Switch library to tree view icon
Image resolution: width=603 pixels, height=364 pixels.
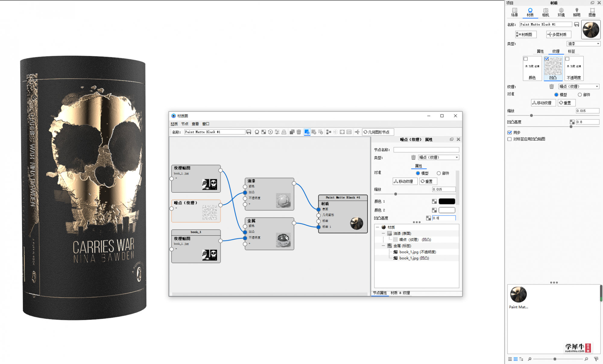tap(521, 359)
